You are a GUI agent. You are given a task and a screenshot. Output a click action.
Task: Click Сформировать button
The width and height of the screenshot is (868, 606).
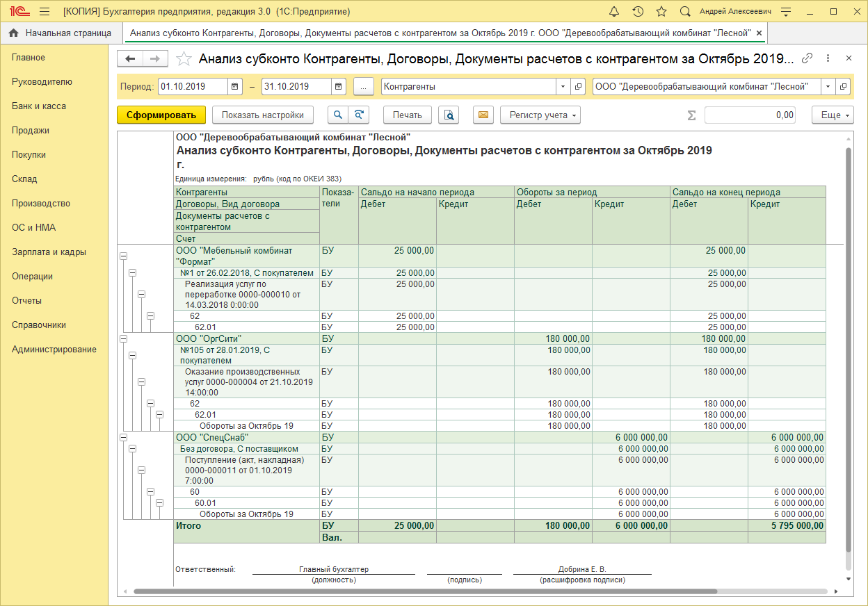click(x=161, y=115)
